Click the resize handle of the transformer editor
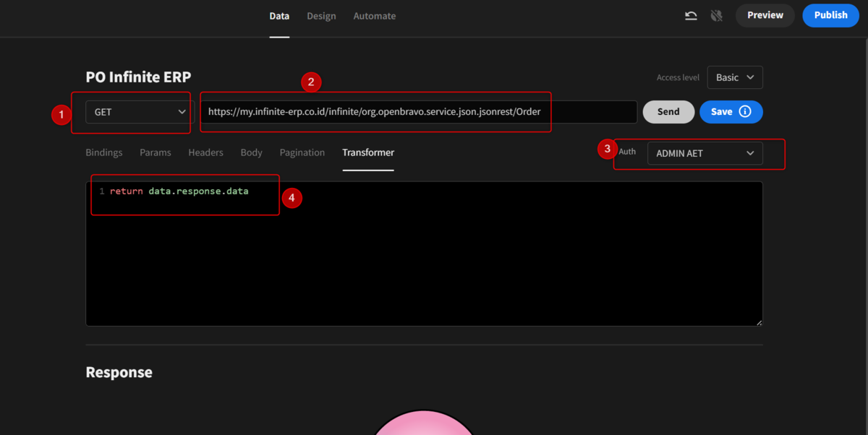The height and width of the screenshot is (435, 868). 759,322
